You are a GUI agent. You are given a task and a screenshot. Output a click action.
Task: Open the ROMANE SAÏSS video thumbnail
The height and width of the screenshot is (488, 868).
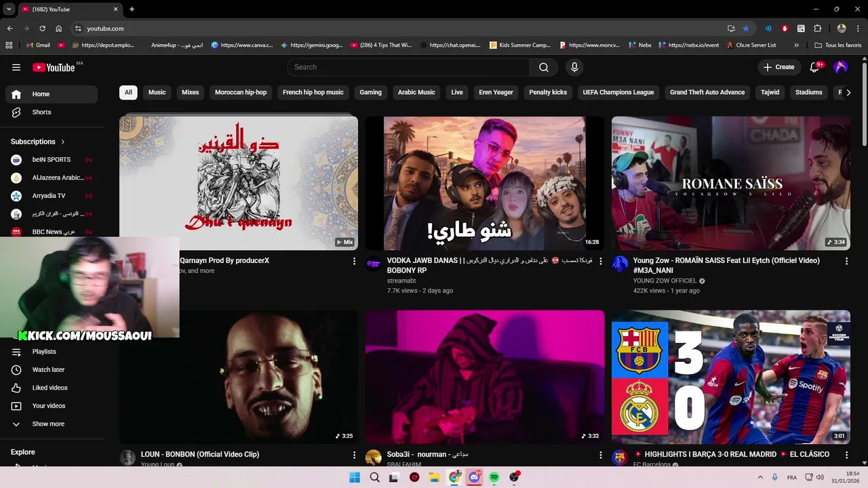[731, 182]
